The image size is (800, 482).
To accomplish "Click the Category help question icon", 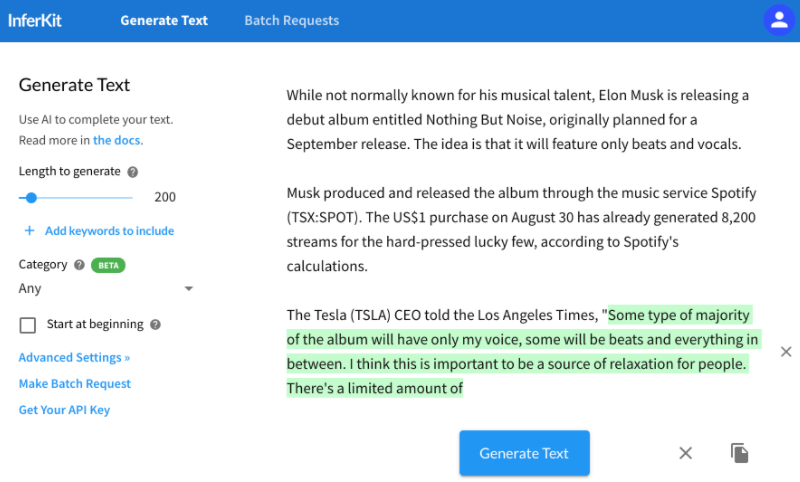I will pyautogui.click(x=78, y=265).
